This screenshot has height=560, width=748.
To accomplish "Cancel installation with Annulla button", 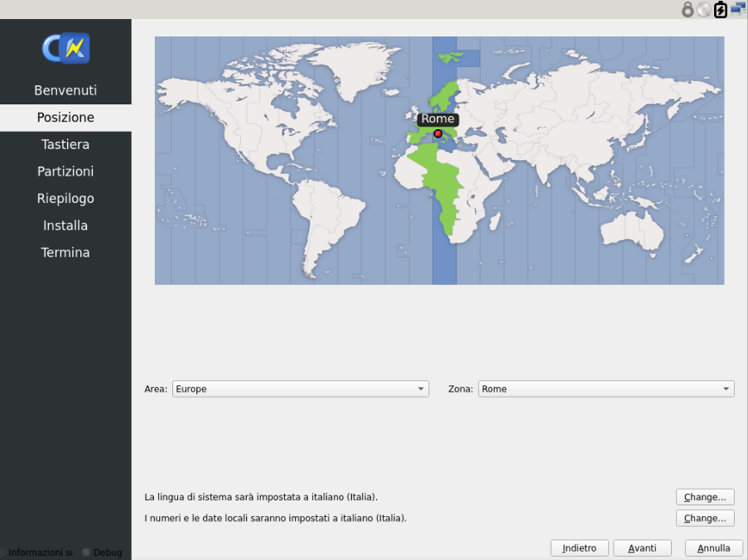I will (713, 548).
